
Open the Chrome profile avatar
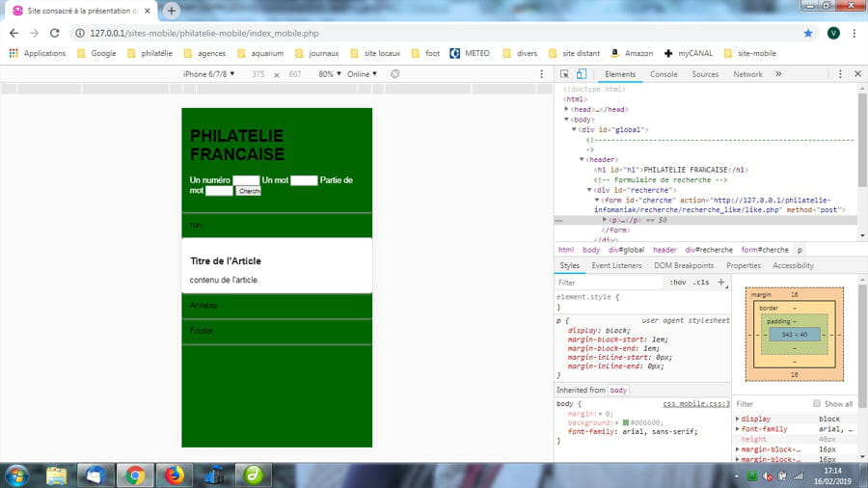pyautogui.click(x=833, y=33)
